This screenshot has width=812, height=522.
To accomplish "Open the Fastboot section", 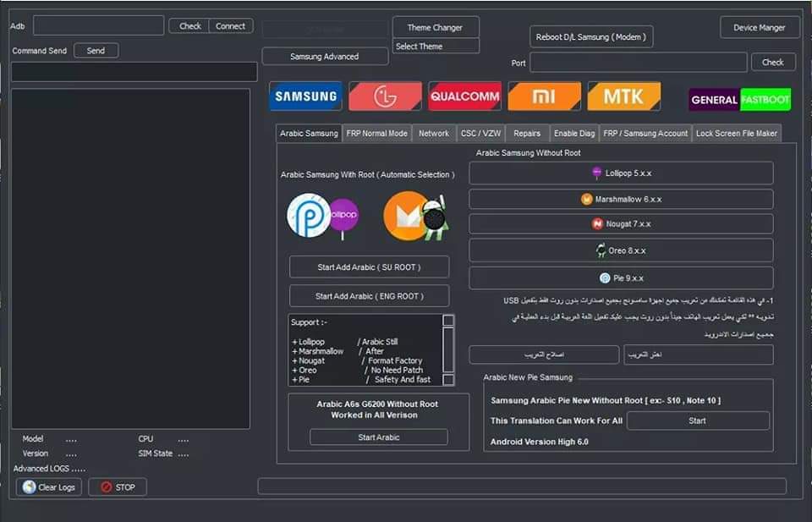I will pyautogui.click(x=765, y=100).
